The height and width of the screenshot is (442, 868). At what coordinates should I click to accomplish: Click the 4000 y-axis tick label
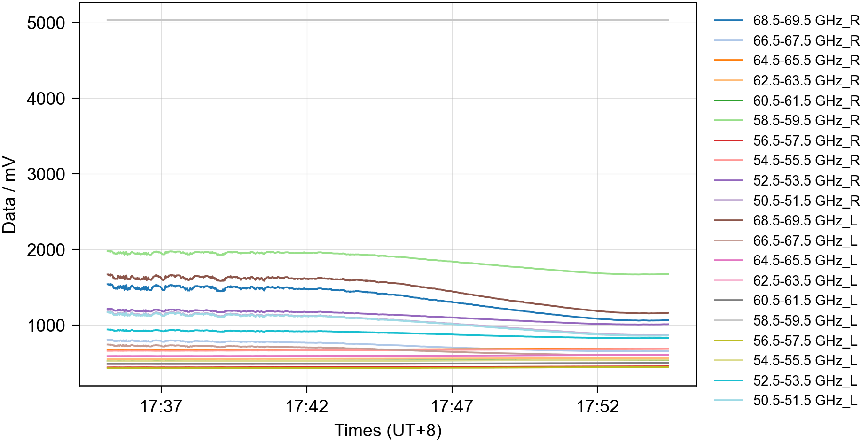(x=46, y=99)
